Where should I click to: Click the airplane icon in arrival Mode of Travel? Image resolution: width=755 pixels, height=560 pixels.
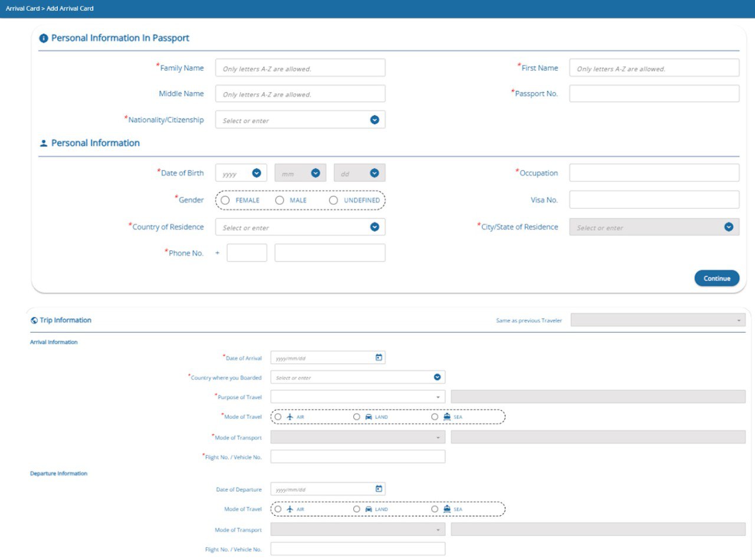point(290,417)
